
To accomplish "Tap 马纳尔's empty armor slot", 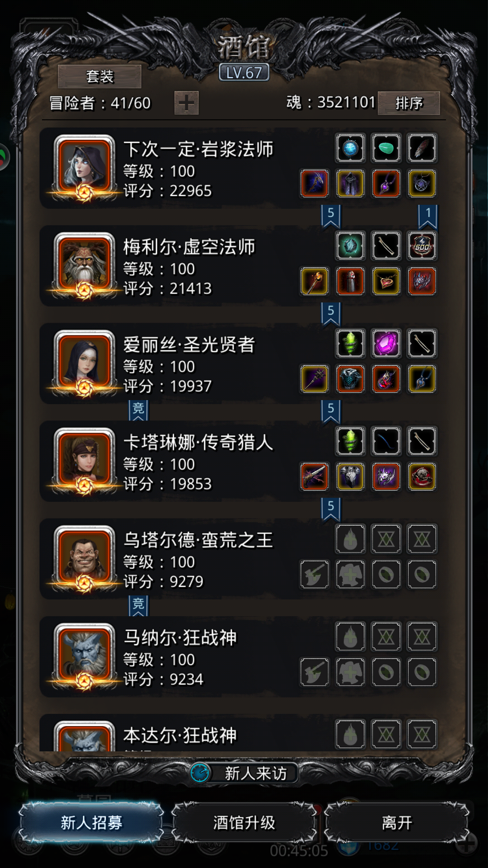I will coord(350,672).
